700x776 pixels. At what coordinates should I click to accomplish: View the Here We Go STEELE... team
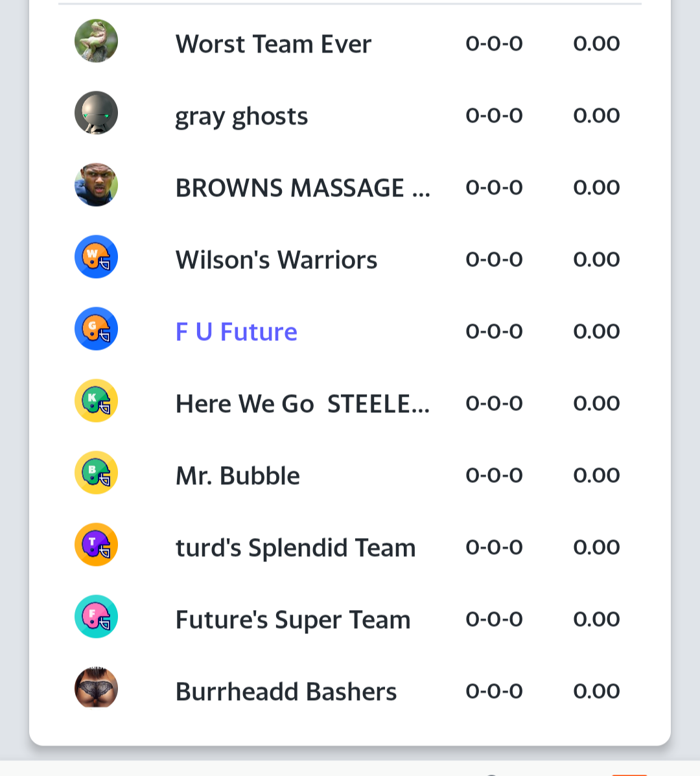point(303,403)
